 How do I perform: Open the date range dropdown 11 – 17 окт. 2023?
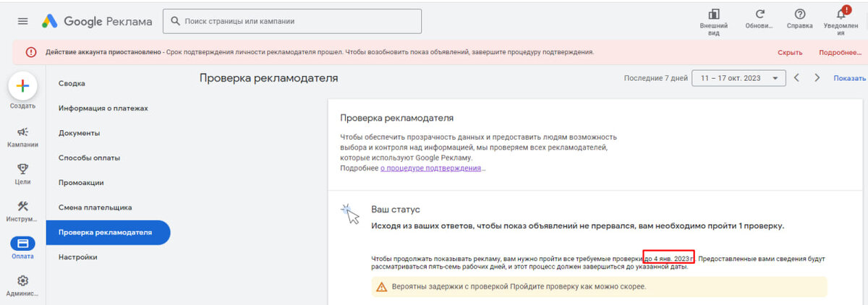click(739, 78)
